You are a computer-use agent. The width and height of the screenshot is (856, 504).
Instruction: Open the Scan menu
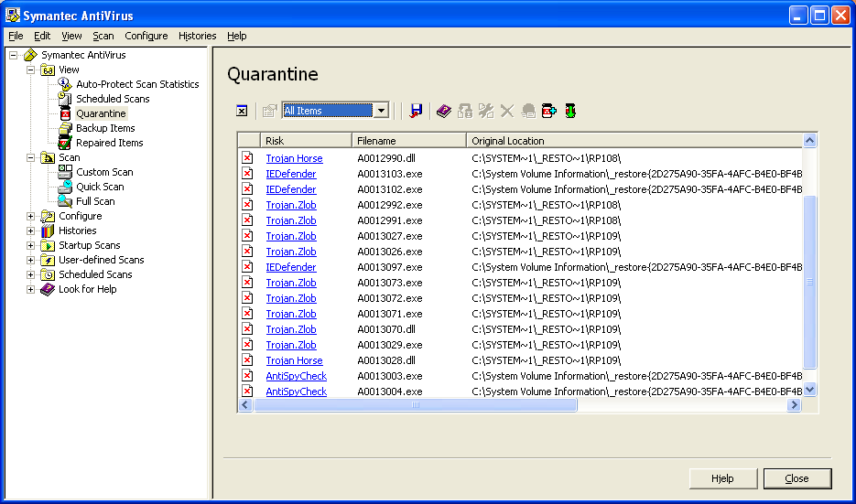click(x=103, y=36)
